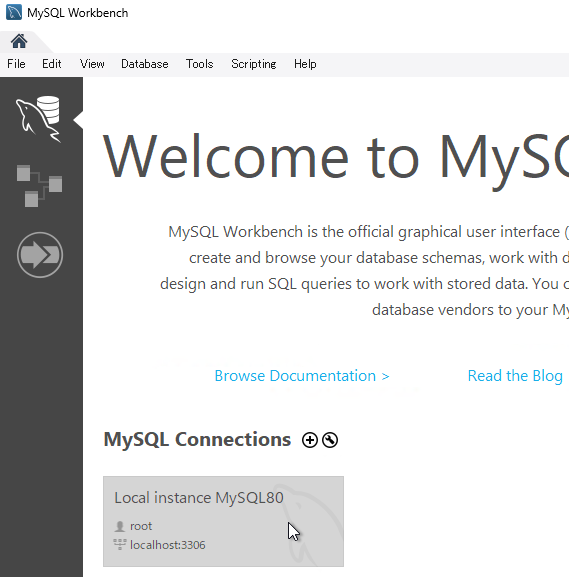Screen dimensions: 569x577
Task: Select the MySQL connections dolphin sidebar icon
Action: click(38, 119)
